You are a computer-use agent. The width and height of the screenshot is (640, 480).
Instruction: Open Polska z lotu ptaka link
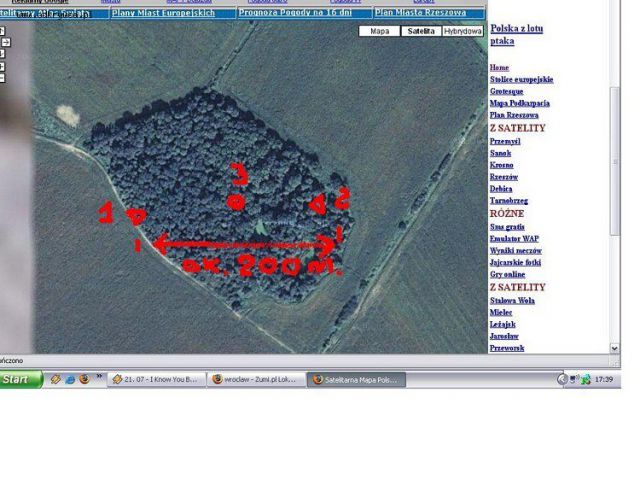516,34
